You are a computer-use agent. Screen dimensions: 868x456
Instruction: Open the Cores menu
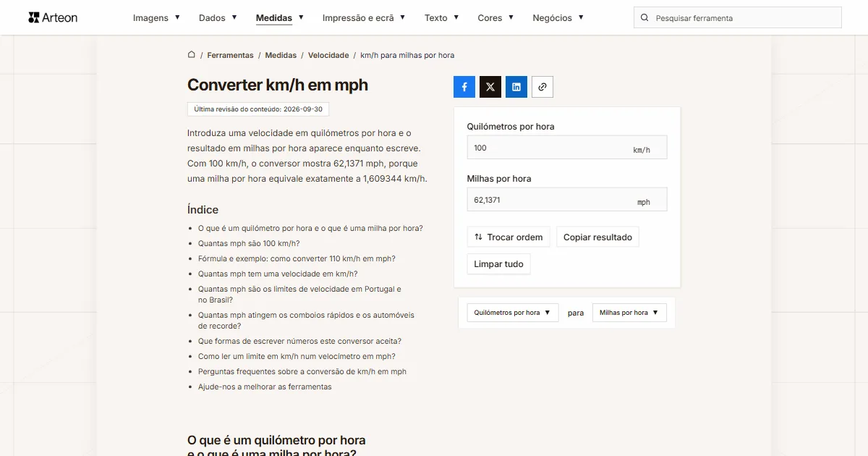pyautogui.click(x=495, y=18)
